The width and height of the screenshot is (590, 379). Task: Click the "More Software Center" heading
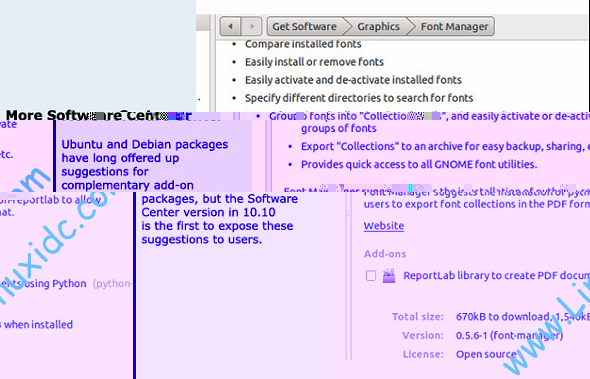[x=99, y=115]
